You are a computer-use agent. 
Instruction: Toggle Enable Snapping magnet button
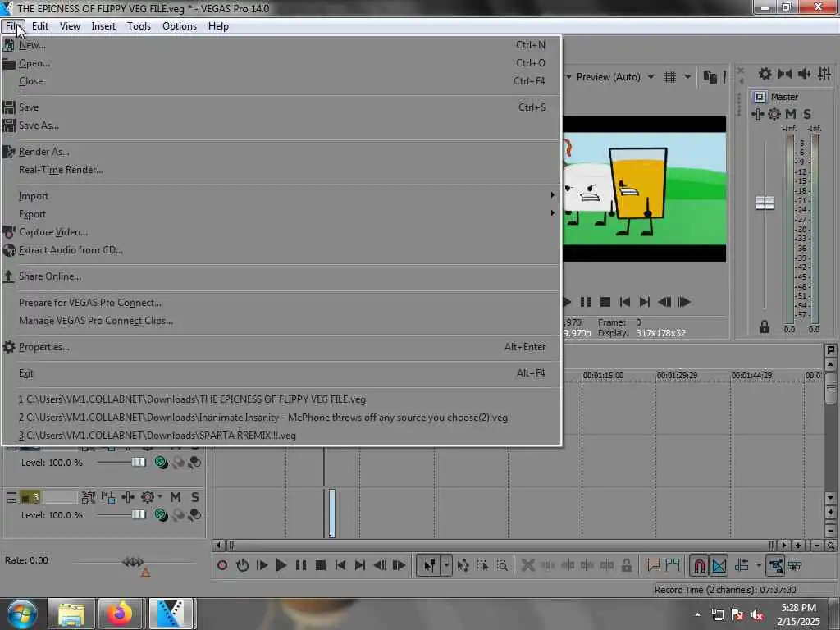pos(699,566)
